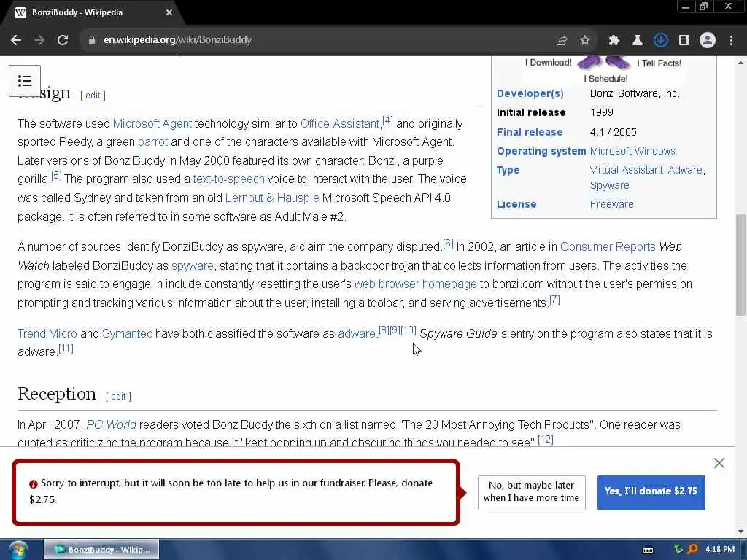Open License infobox label link
The height and width of the screenshot is (560, 747).
[x=516, y=204]
